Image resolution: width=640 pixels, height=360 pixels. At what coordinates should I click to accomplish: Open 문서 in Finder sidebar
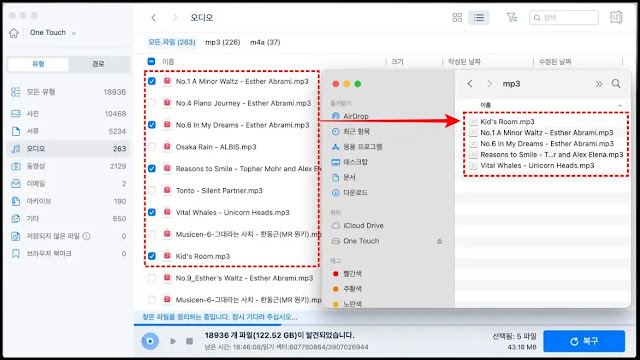click(343, 177)
